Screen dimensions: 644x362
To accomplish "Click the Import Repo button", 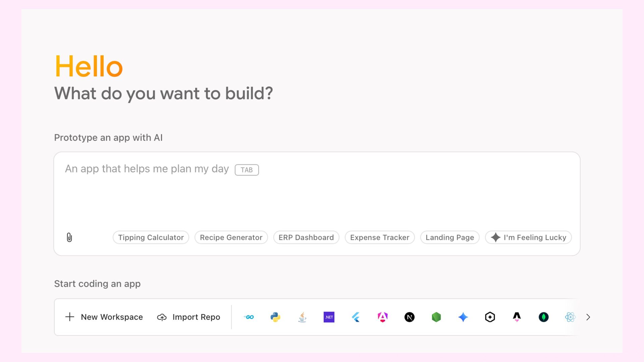I will (x=189, y=317).
